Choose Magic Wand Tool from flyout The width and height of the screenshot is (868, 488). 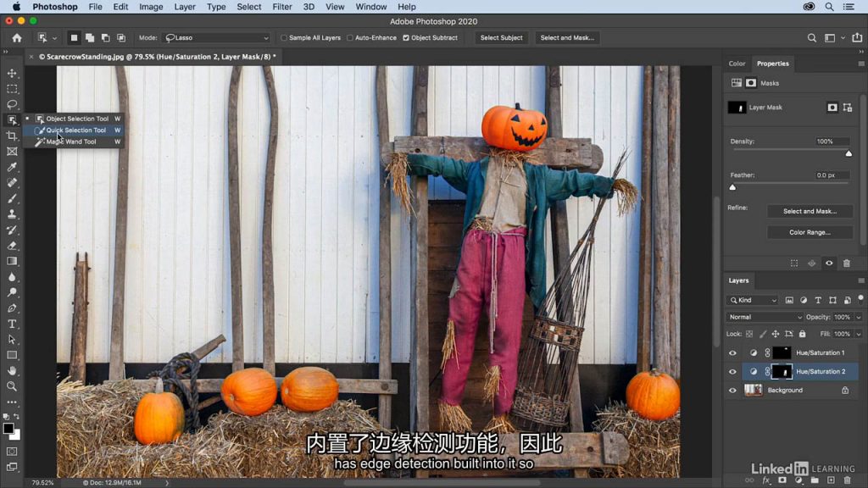click(x=73, y=141)
